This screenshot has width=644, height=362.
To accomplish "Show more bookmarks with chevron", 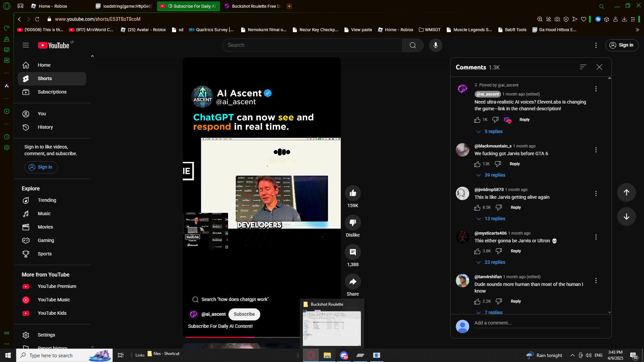I will pos(637,30).
